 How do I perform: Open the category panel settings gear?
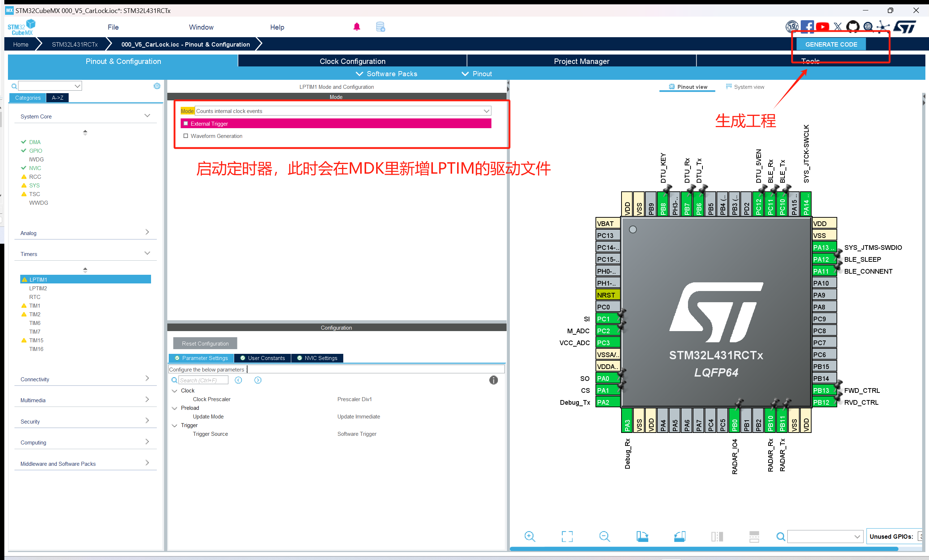coord(157,86)
